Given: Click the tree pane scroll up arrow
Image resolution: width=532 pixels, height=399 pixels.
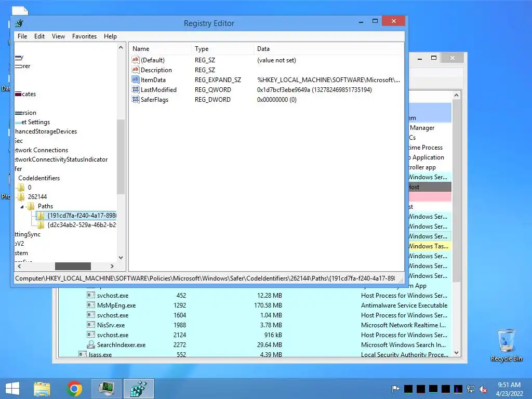Looking at the screenshot, I should click(x=121, y=48).
